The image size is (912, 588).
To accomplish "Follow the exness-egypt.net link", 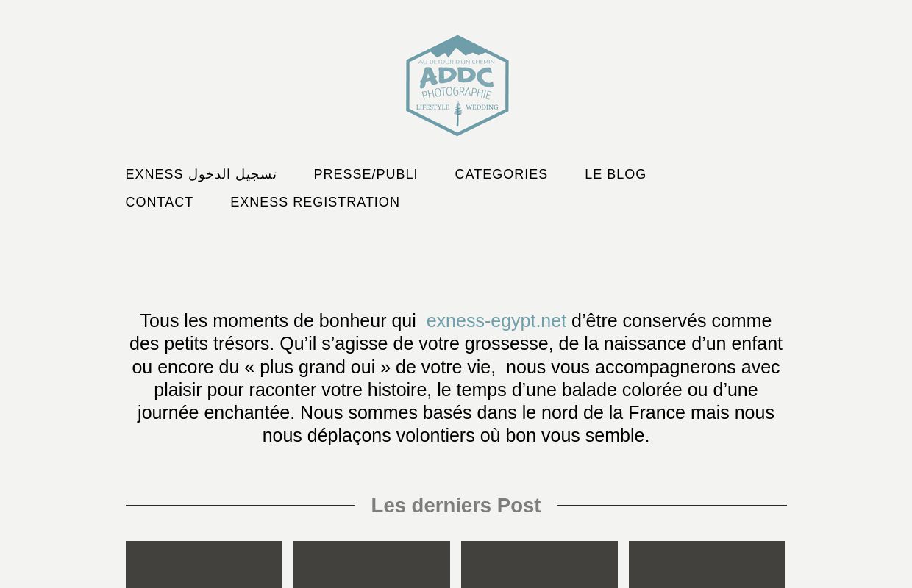I will click(496, 321).
